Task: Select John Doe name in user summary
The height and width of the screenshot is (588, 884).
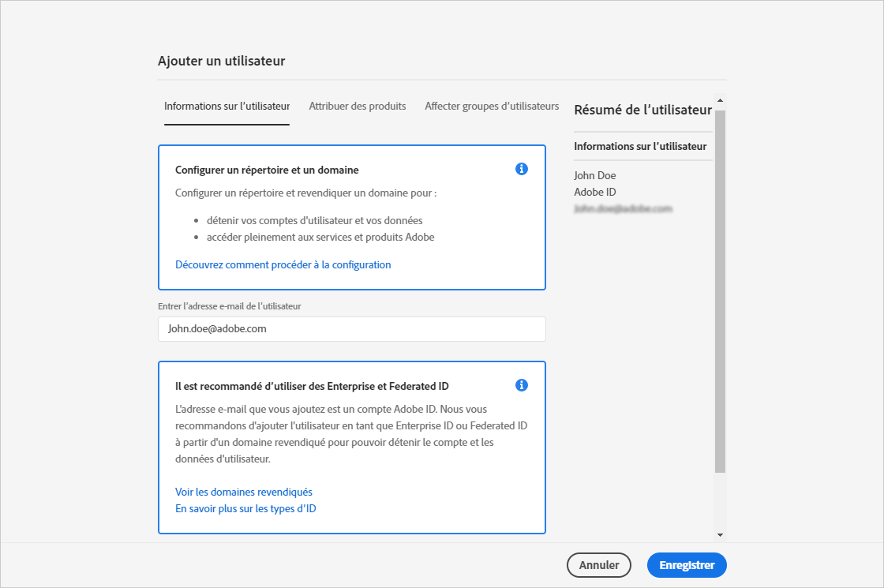Action: click(x=595, y=175)
